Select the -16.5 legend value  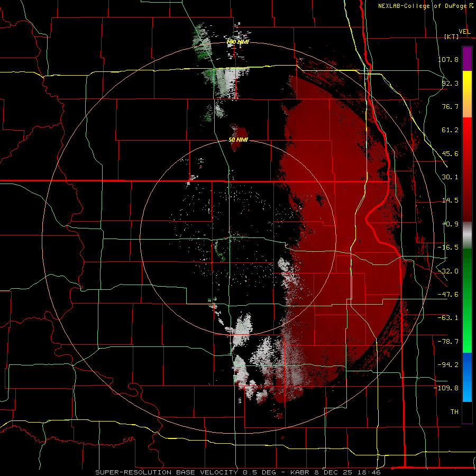(x=448, y=248)
